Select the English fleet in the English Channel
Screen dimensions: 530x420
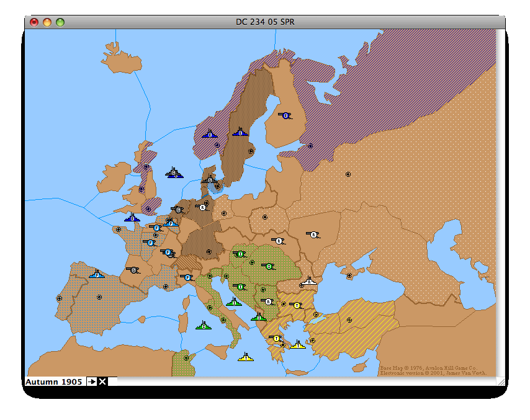[132, 218]
